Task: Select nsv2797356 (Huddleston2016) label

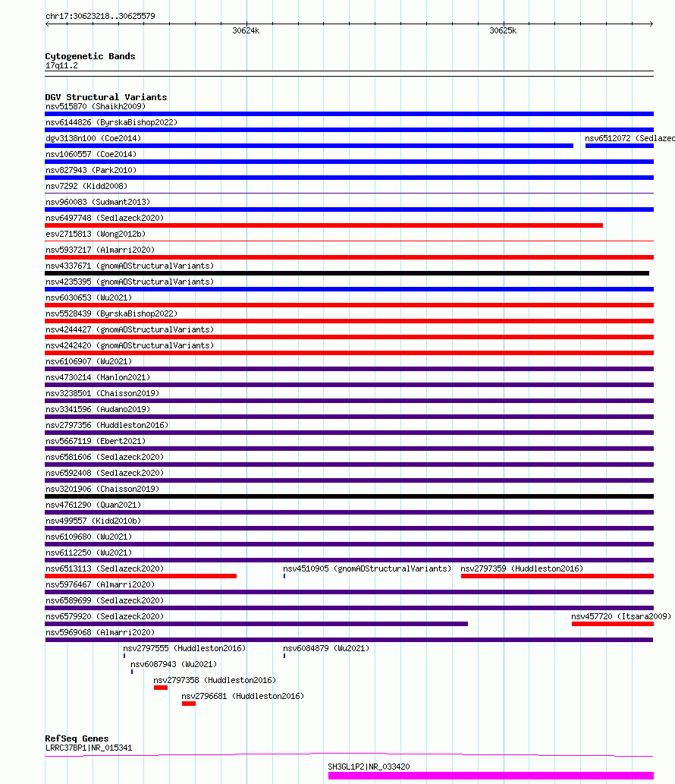Action: [x=107, y=427]
